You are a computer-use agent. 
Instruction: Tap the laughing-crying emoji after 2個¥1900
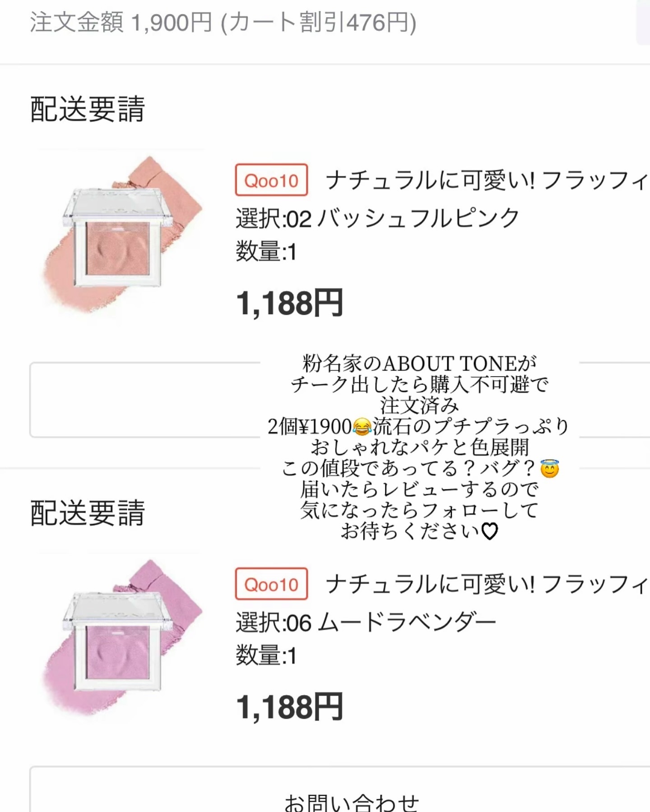tap(362, 427)
